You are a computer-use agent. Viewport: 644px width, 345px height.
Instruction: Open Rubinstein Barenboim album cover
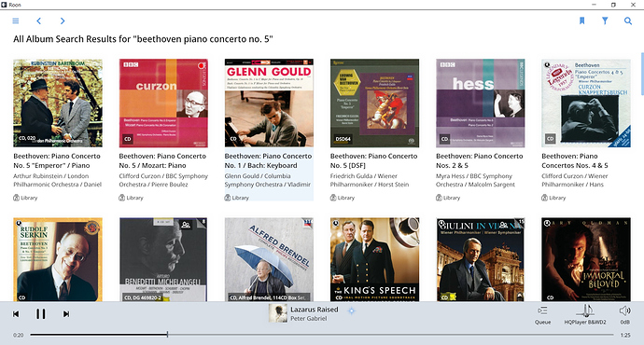(58, 103)
